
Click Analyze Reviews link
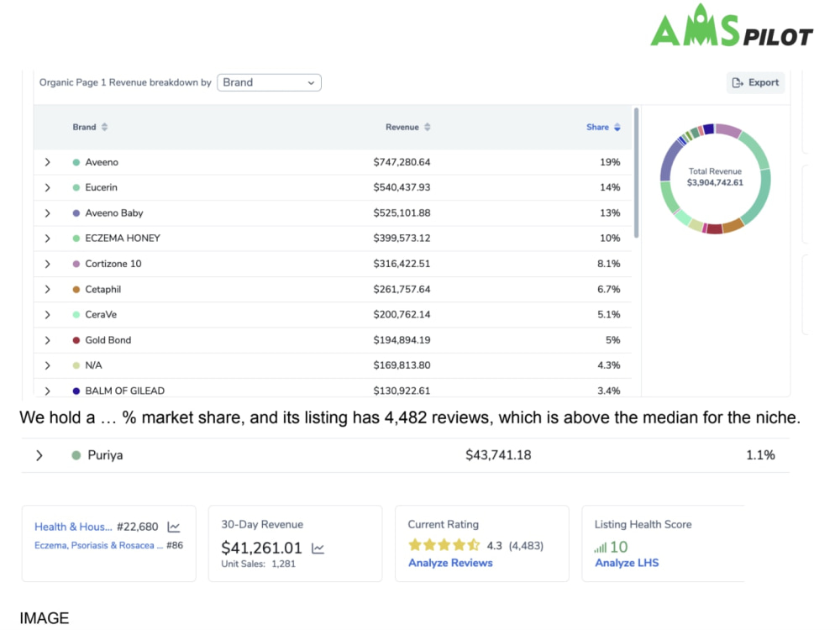[x=450, y=563]
